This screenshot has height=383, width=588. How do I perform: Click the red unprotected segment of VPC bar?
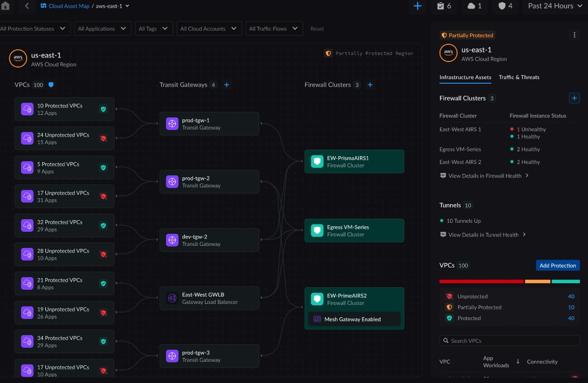(x=481, y=281)
